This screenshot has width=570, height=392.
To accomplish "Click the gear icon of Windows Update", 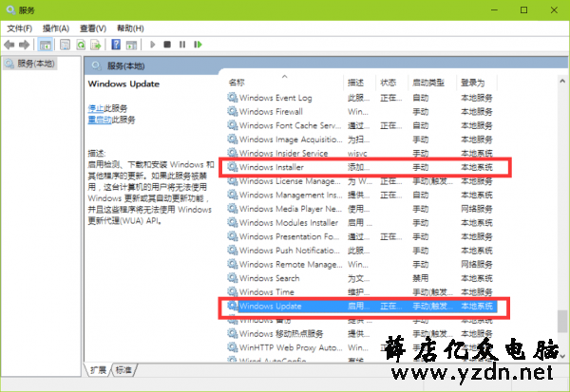I will coord(233,306).
